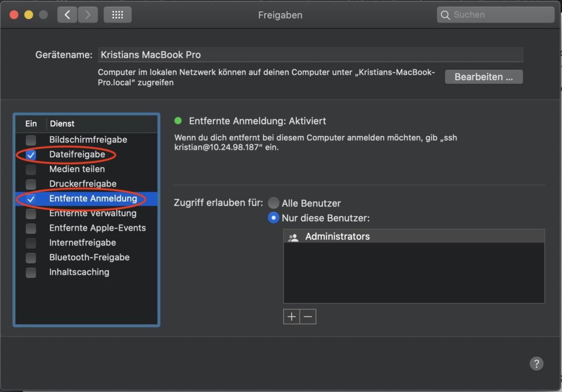Choose Nur diese Benutzer radio option
This screenshot has width=562, height=392.
pyautogui.click(x=273, y=218)
